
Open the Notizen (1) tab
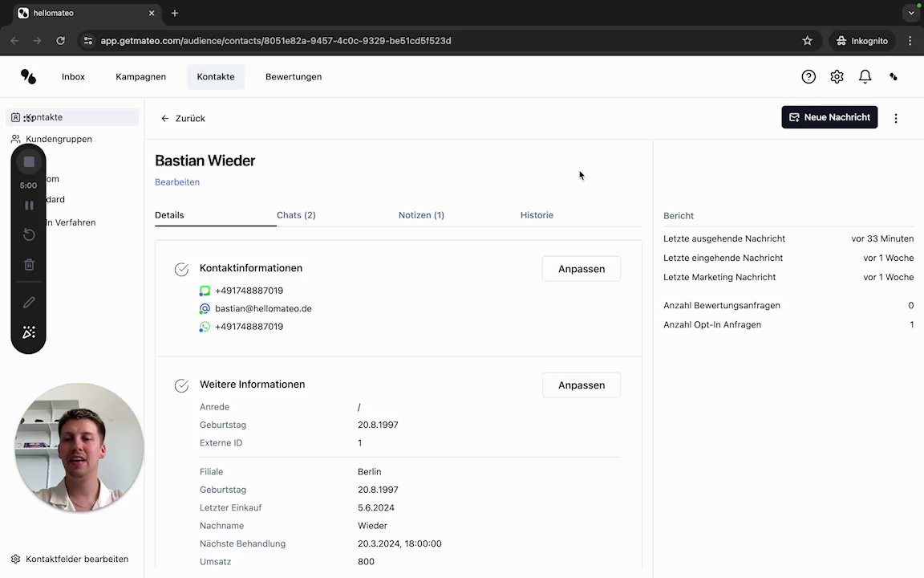click(421, 215)
